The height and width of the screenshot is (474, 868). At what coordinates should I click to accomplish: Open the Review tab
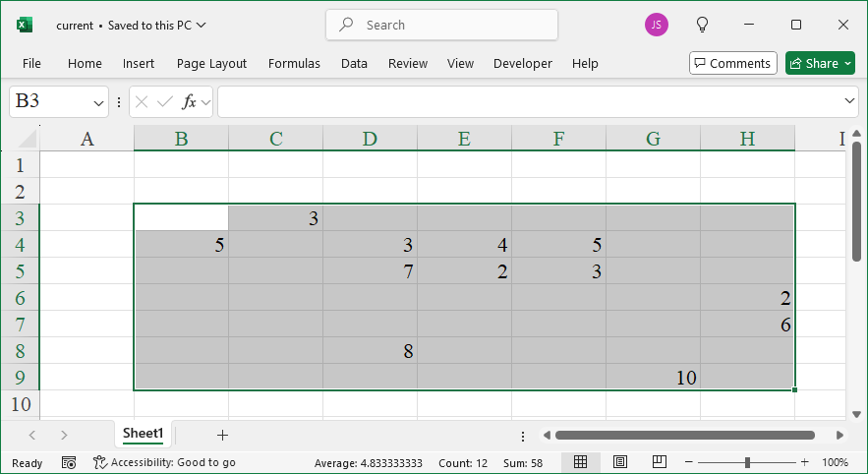click(x=408, y=64)
